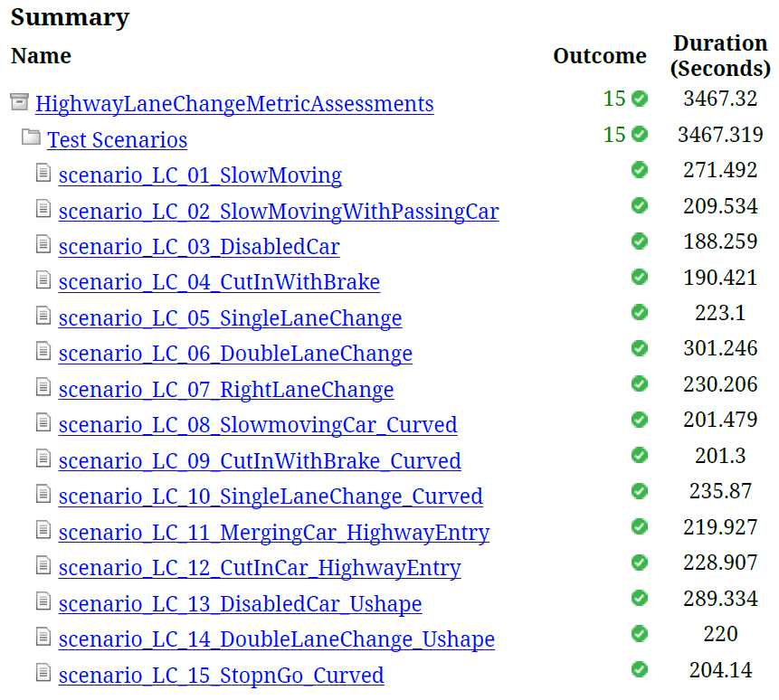The image size is (779, 700).
Task: Select scenario_LC_08_SlowmovingCar_Curved link
Action: pyautogui.click(x=258, y=425)
